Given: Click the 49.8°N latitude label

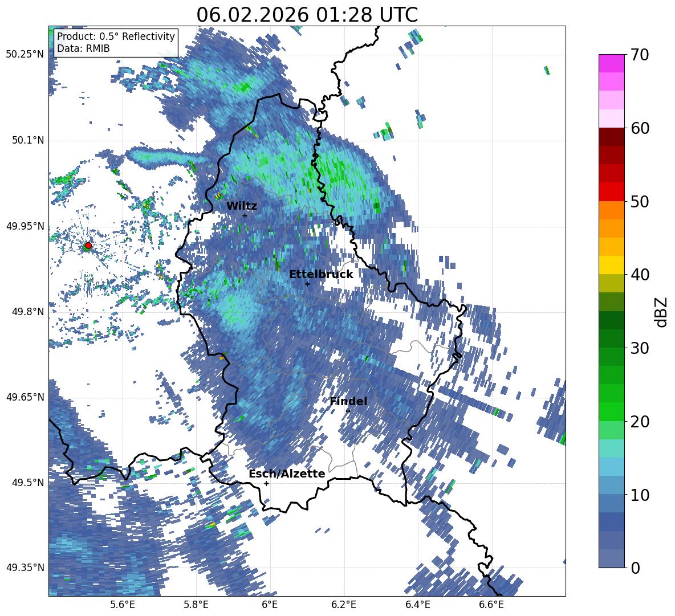Looking at the screenshot, I should click(x=29, y=311).
